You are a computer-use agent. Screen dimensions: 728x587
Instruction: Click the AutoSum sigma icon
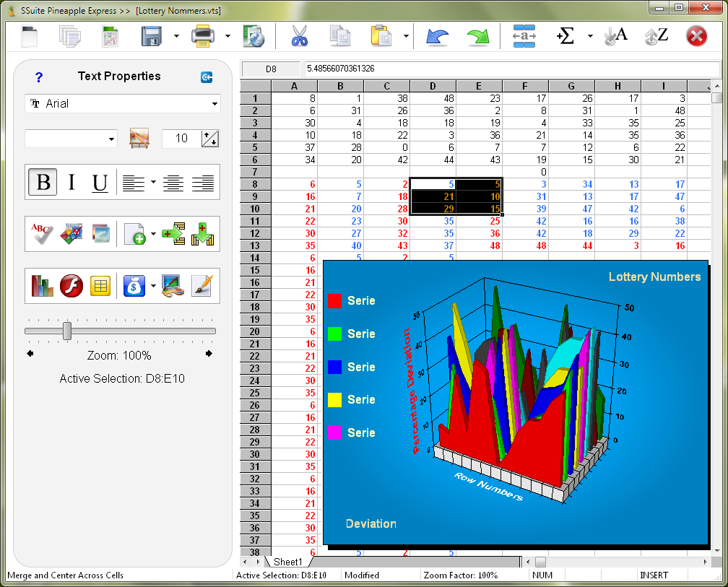pos(565,35)
